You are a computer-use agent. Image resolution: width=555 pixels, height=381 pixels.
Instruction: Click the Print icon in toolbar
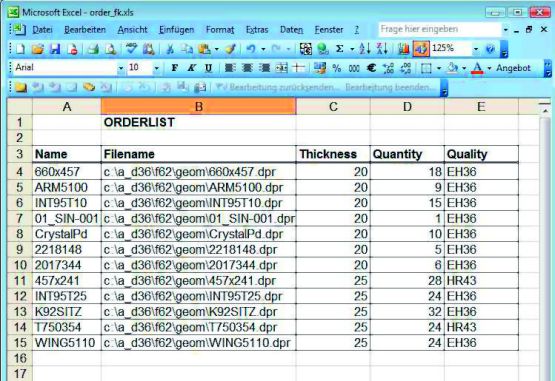[x=93, y=49]
